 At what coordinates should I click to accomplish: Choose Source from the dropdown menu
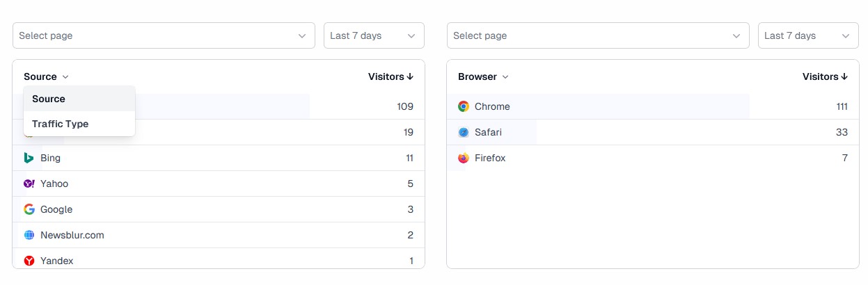click(79, 99)
